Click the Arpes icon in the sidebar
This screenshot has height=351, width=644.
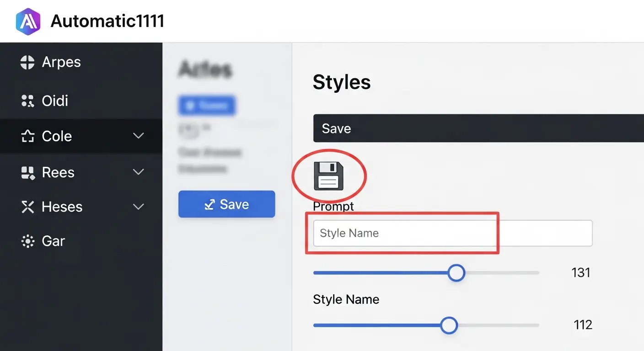(x=27, y=62)
